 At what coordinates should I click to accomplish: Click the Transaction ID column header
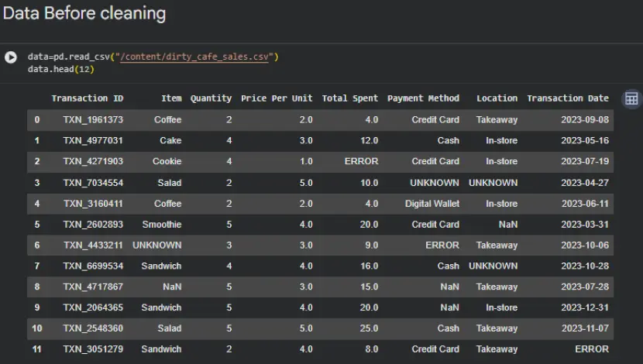pyautogui.click(x=87, y=98)
